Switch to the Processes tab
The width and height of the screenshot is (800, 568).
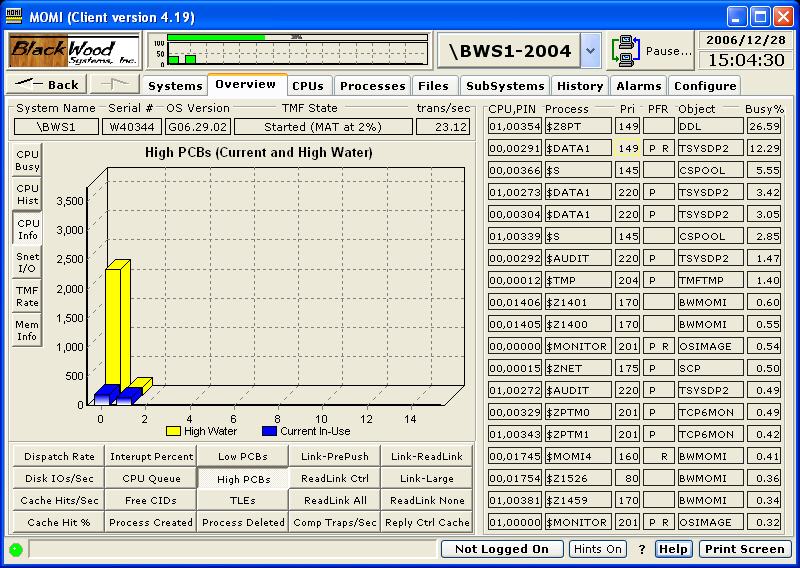[x=372, y=86]
